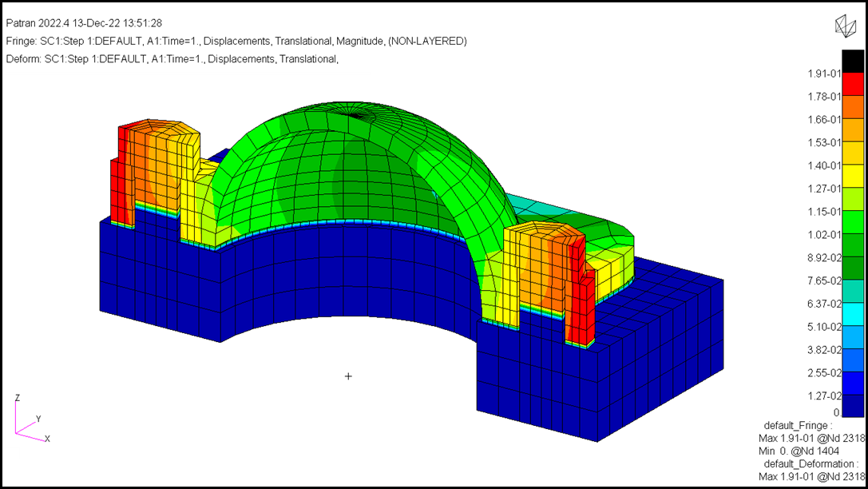Pick the apex of the green dome mesh
This screenshot has height=489, width=868.
(354, 116)
